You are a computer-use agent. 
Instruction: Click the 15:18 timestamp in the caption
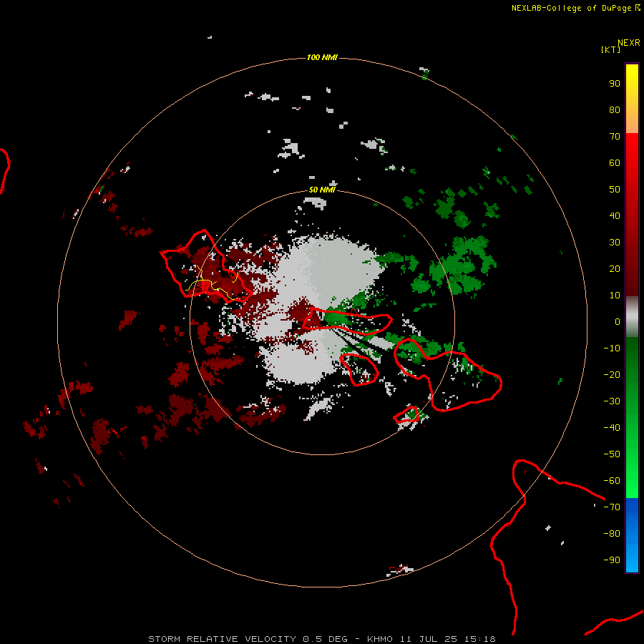pyautogui.click(x=480, y=639)
